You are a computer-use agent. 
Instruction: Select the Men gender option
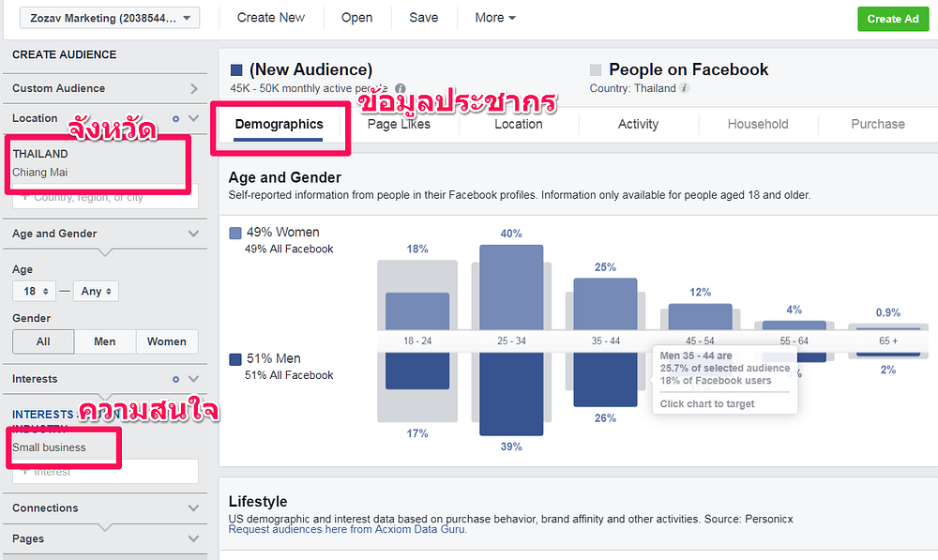105,341
